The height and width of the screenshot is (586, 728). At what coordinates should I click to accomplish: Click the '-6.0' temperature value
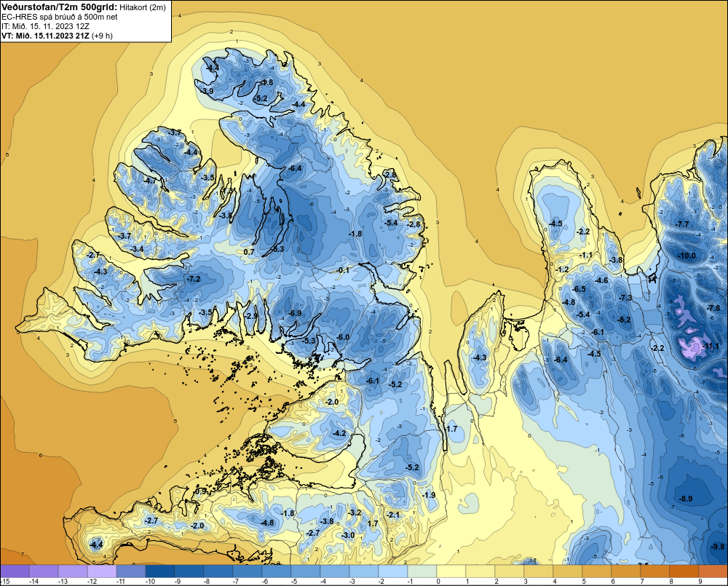tap(343, 336)
